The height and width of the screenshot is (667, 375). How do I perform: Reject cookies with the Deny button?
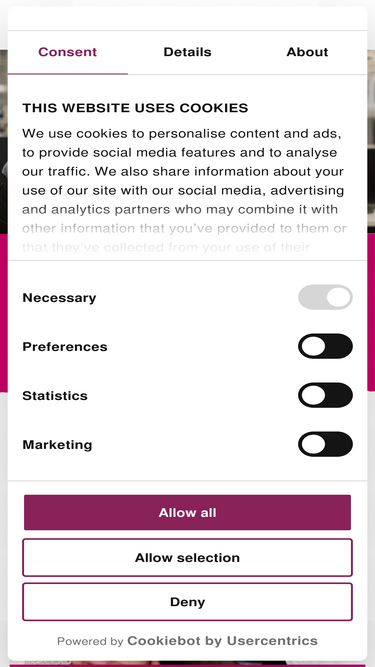tap(188, 602)
